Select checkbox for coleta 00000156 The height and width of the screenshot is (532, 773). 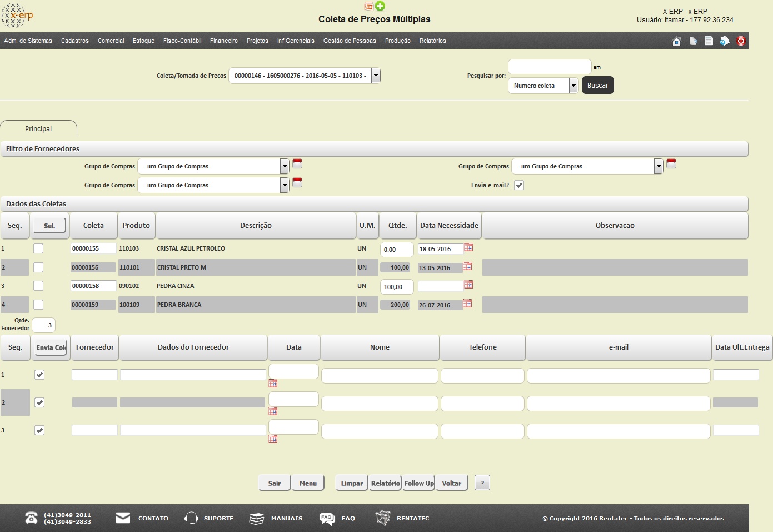(x=38, y=267)
